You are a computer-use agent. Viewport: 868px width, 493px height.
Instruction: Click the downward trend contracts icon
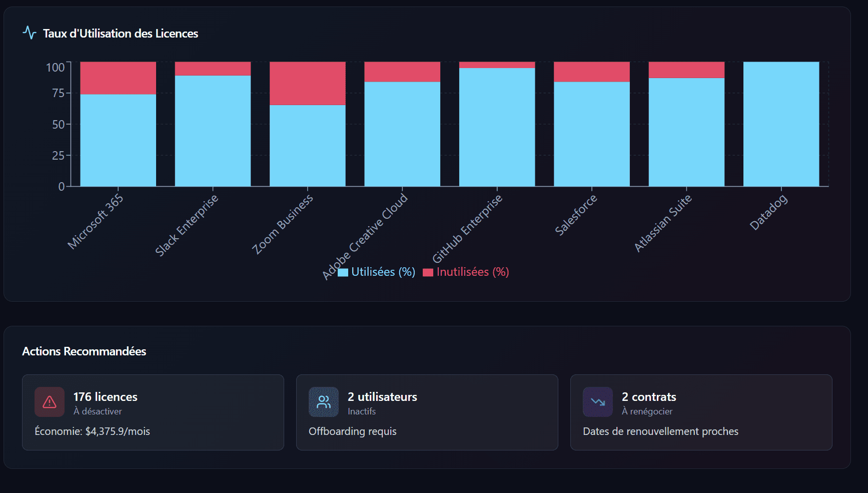598,402
